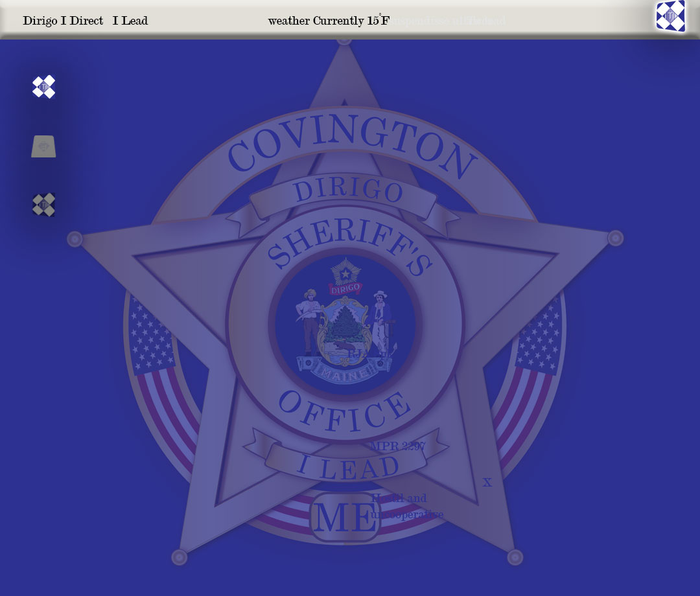Open the "MPR 2297" label
700x596 pixels.
coord(397,446)
